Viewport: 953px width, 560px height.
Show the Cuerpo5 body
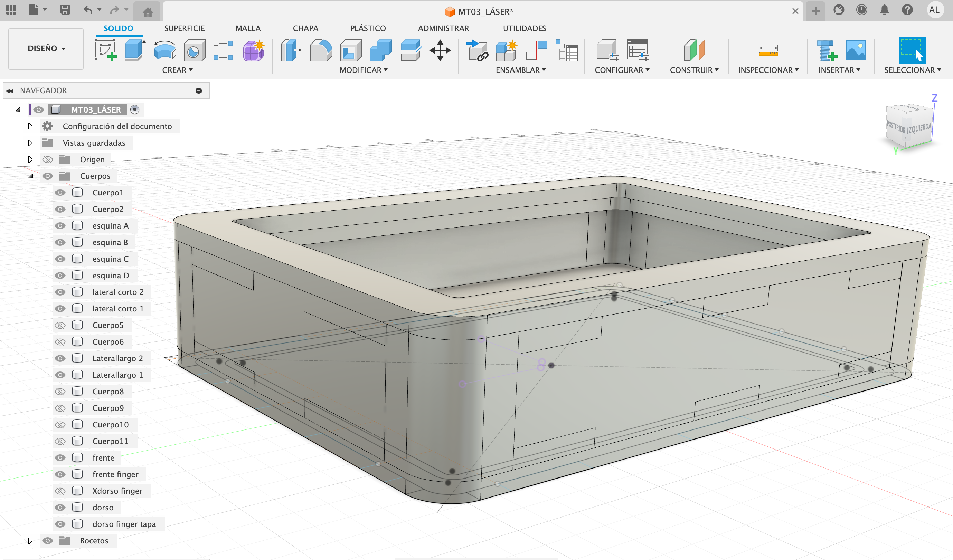point(60,325)
